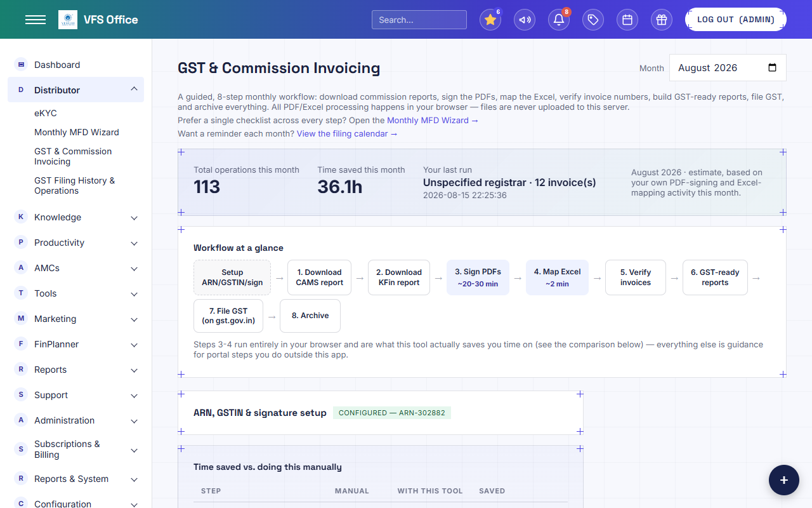This screenshot has height=508, width=812.
Task: Click the Tools T badge icon
Action: [21, 293]
